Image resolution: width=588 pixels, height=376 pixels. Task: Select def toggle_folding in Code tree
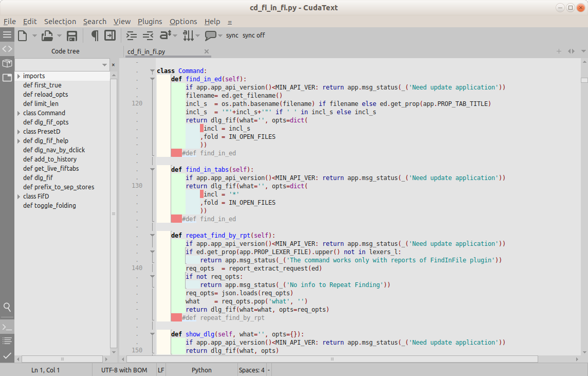point(49,206)
